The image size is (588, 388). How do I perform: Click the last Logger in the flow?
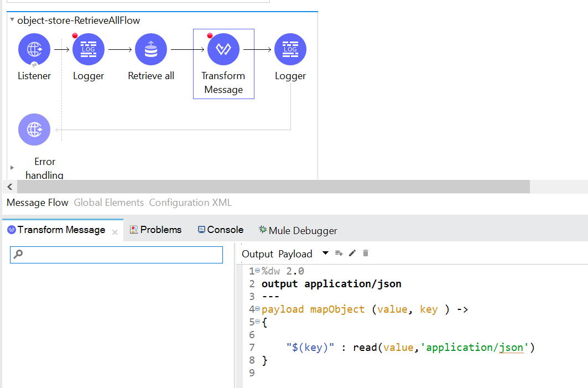[x=290, y=49]
